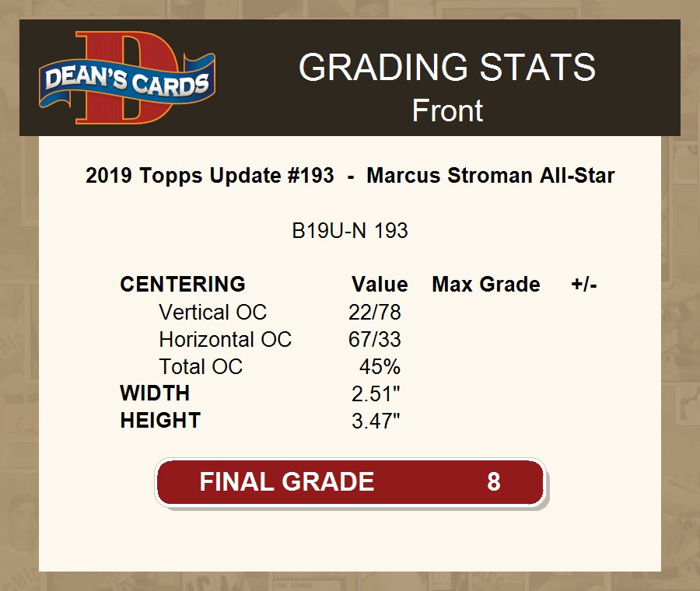
Task: Click the red FINAL GRADE banner
Action: (x=350, y=482)
